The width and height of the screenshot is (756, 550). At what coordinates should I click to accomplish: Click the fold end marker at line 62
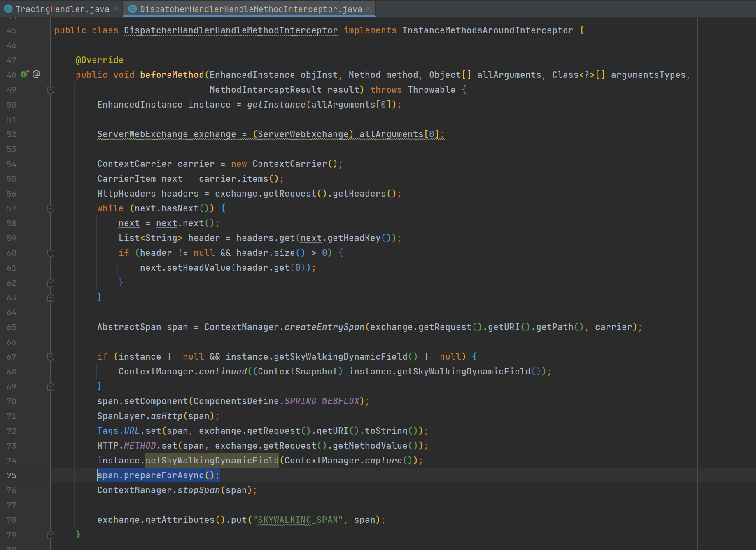pos(51,283)
